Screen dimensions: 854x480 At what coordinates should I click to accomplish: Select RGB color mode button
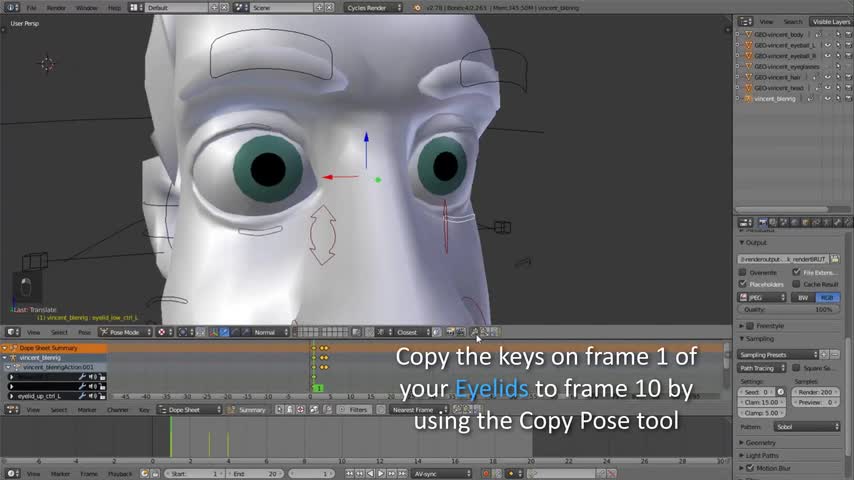[827, 297]
